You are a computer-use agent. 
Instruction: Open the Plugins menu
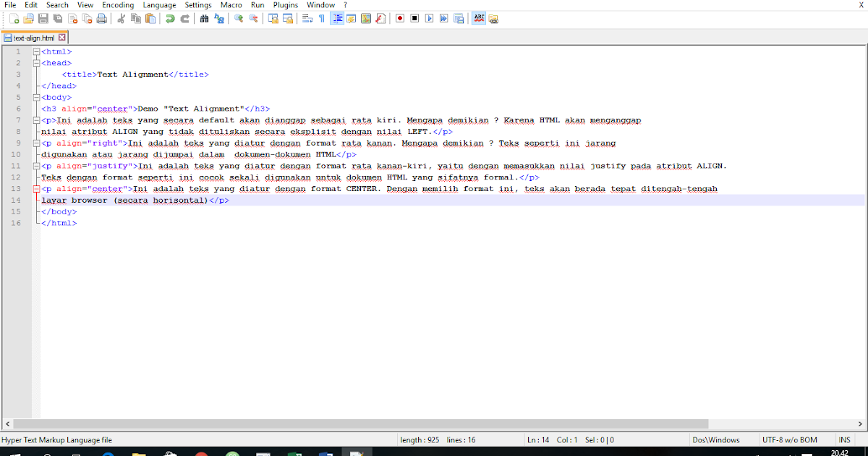286,5
